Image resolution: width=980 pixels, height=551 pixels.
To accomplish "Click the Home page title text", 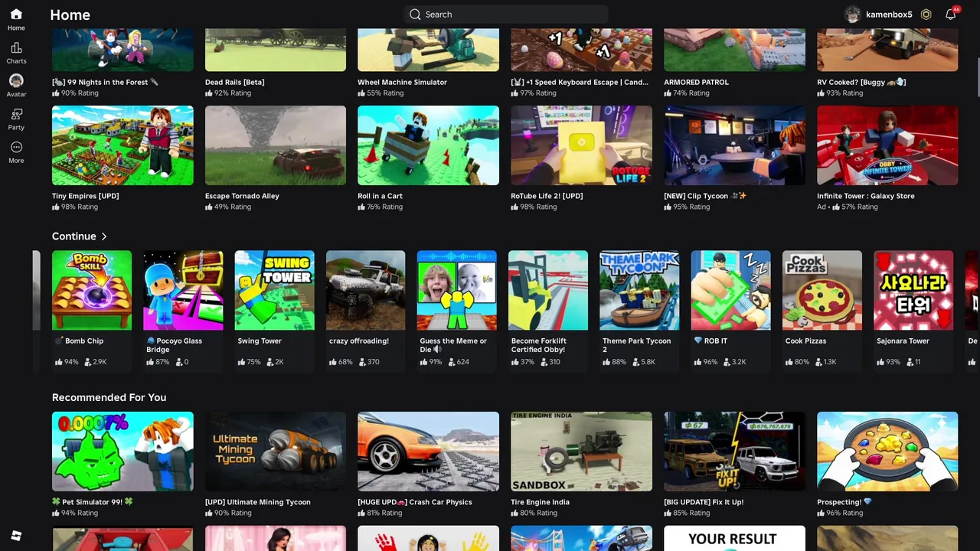I will [x=70, y=15].
